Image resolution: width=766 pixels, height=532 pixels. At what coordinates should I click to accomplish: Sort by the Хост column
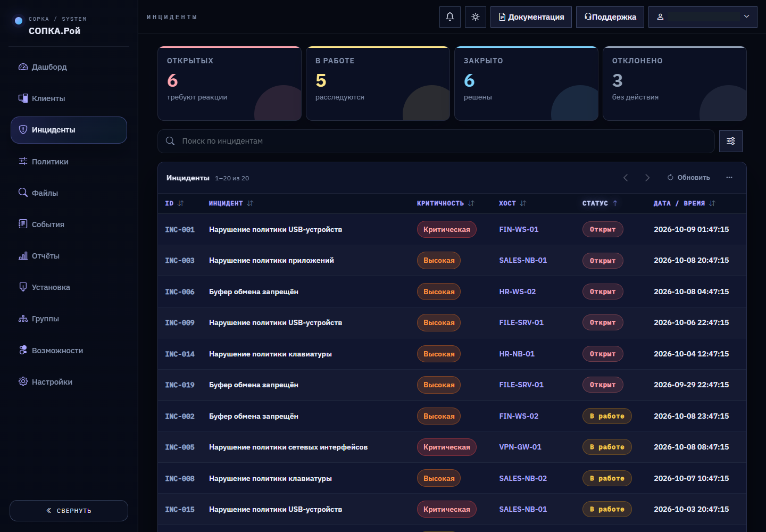[513, 203]
